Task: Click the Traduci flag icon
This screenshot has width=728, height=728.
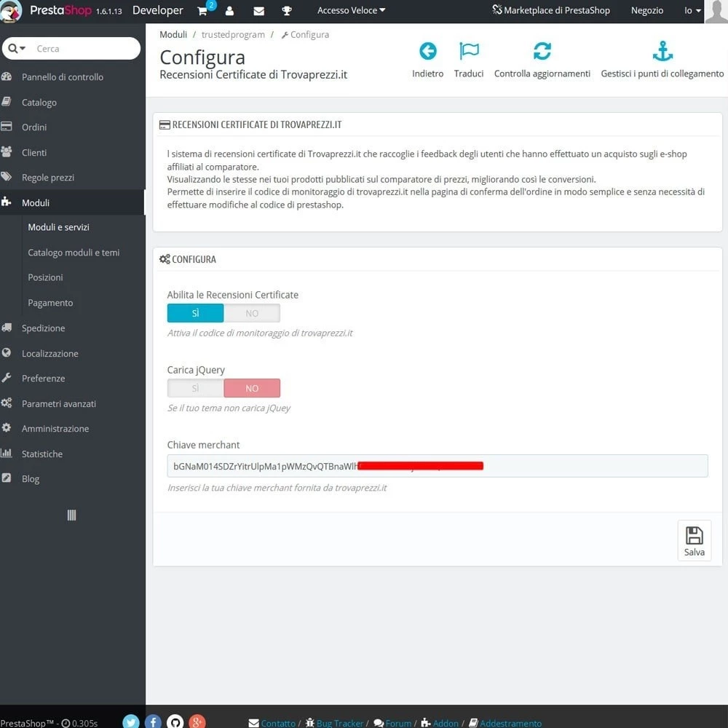Action: [x=469, y=51]
